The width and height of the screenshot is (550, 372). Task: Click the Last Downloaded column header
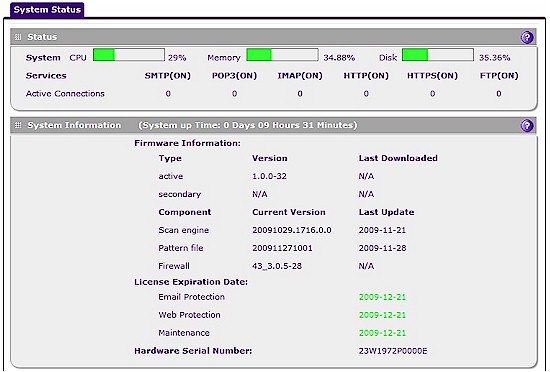398,158
